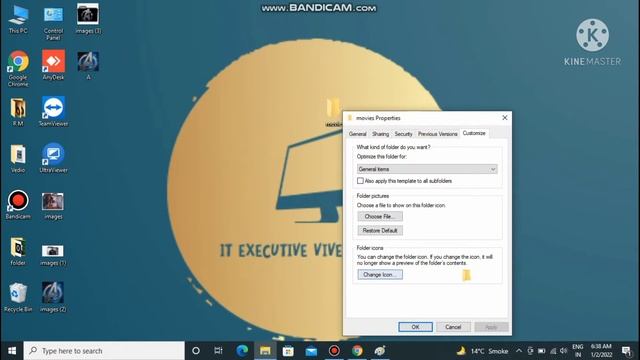
Task: Select images file on desktop
Action: 53,207
